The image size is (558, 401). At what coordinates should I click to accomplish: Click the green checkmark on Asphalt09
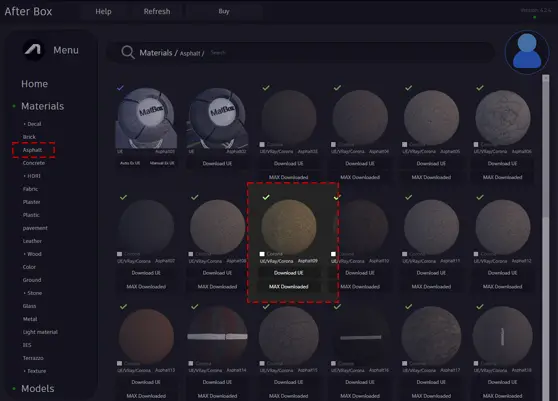(x=266, y=197)
